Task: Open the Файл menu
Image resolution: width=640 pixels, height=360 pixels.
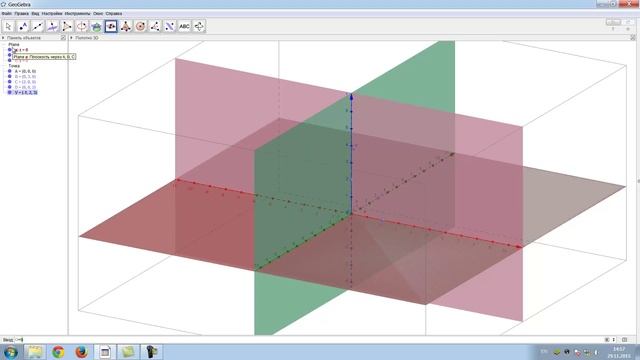Action: [x=7, y=13]
